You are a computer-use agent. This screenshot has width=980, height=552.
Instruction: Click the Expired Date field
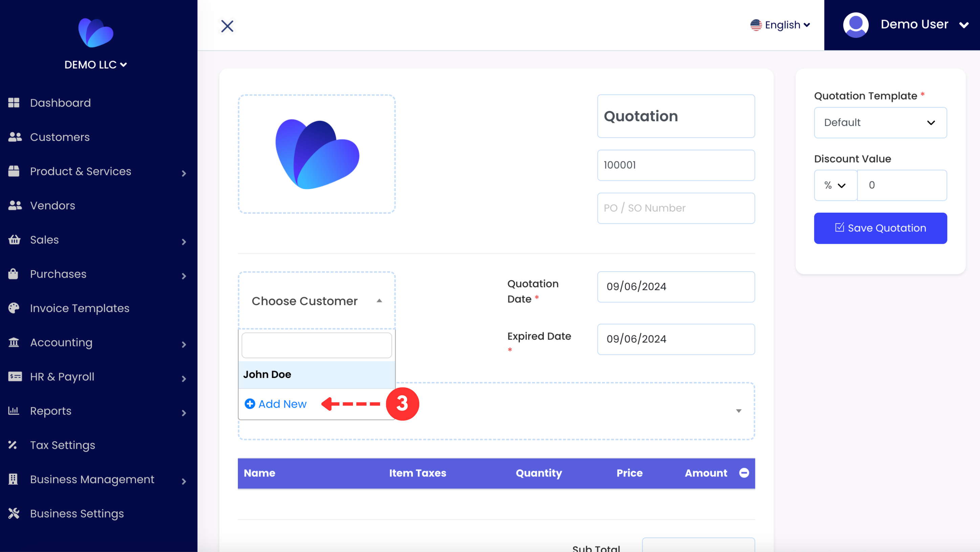(676, 339)
